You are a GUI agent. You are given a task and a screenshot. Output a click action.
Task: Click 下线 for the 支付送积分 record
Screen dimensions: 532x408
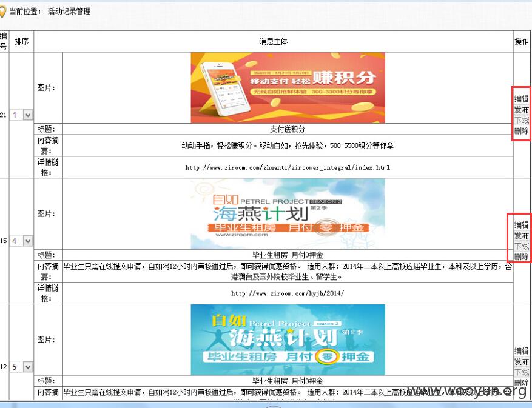pyautogui.click(x=522, y=120)
